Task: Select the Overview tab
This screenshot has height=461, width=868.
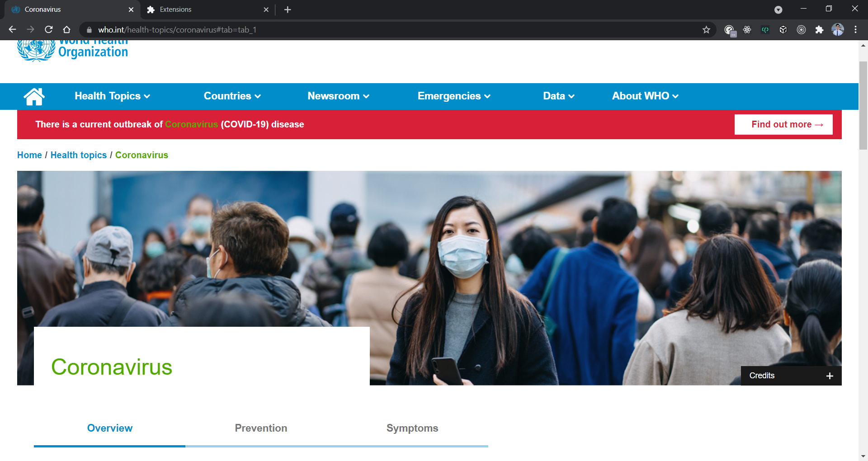Action: (x=109, y=428)
